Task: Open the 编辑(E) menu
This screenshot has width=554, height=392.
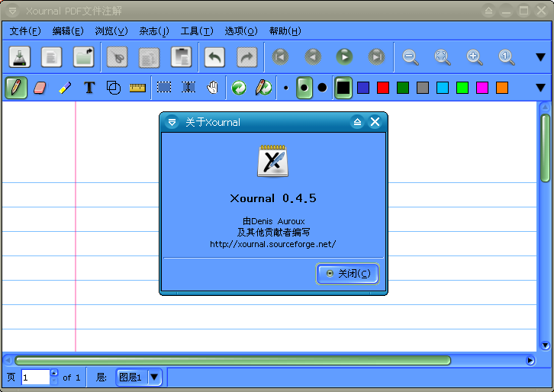Action: [x=68, y=31]
